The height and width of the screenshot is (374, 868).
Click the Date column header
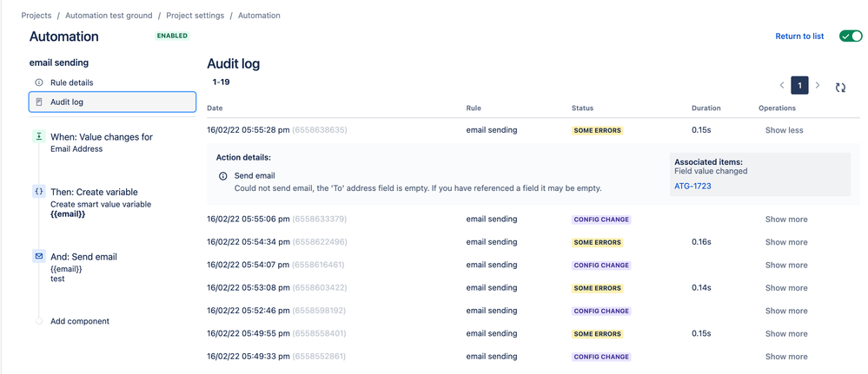215,108
